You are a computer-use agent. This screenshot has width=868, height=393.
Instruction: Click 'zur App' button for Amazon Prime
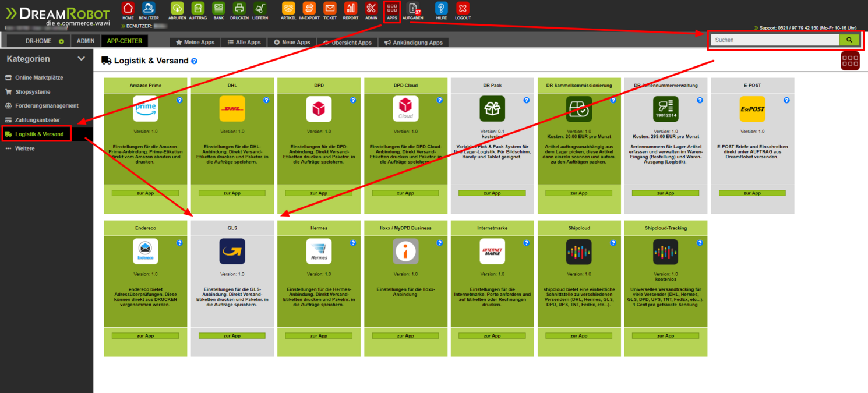[145, 193]
